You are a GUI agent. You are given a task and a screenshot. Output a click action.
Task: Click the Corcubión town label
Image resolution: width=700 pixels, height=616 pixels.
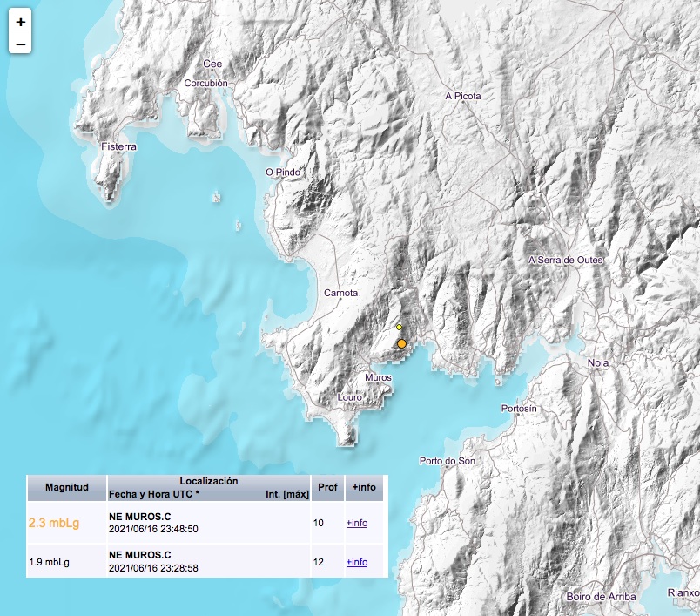pyautogui.click(x=205, y=84)
